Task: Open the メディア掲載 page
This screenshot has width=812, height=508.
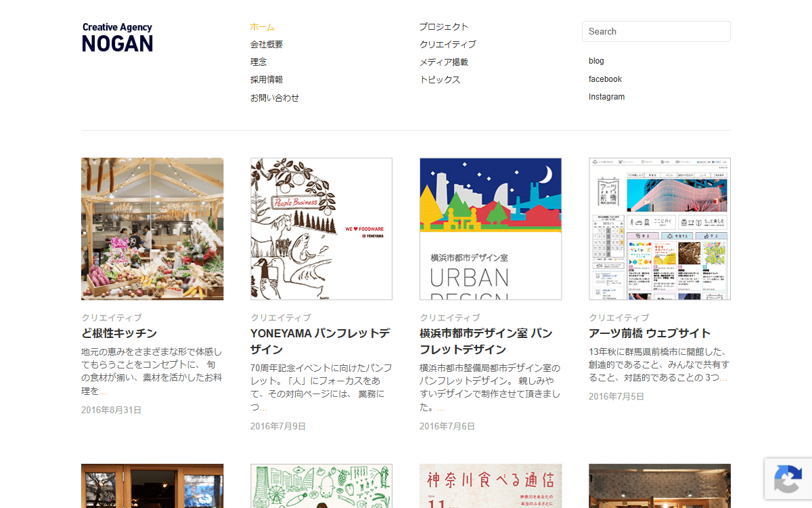Action: pyautogui.click(x=444, y=62)
